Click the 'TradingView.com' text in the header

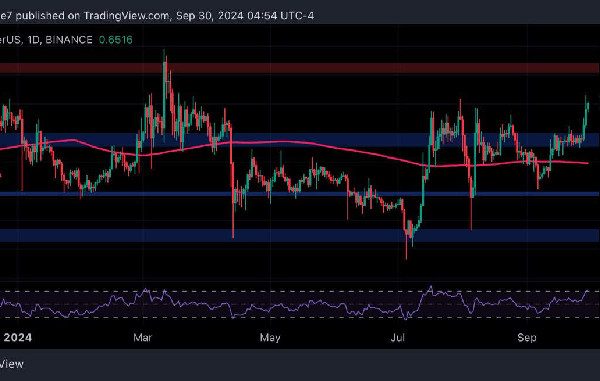(x=126, y=16)
